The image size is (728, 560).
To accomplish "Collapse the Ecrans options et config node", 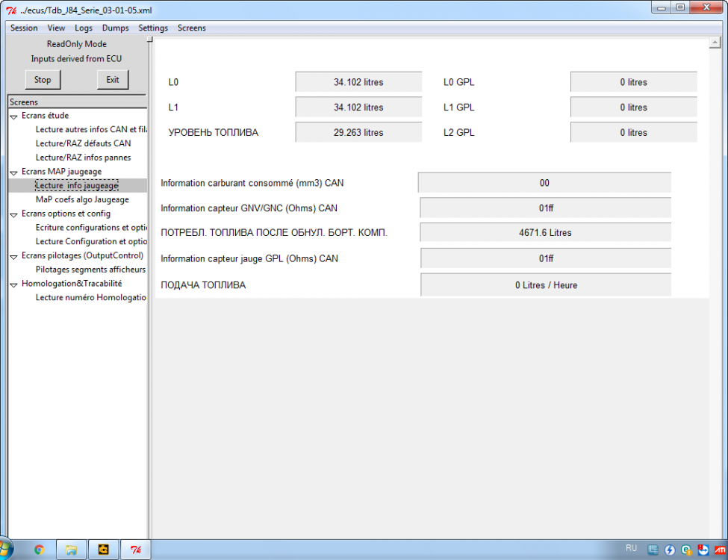I will point(14,214).
